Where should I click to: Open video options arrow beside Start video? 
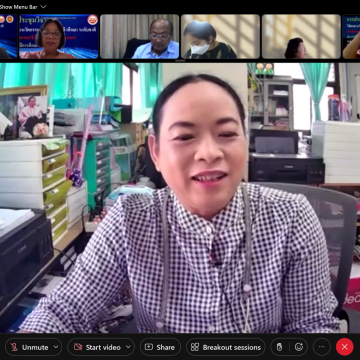pyautogui.click(x=128, y=347)
